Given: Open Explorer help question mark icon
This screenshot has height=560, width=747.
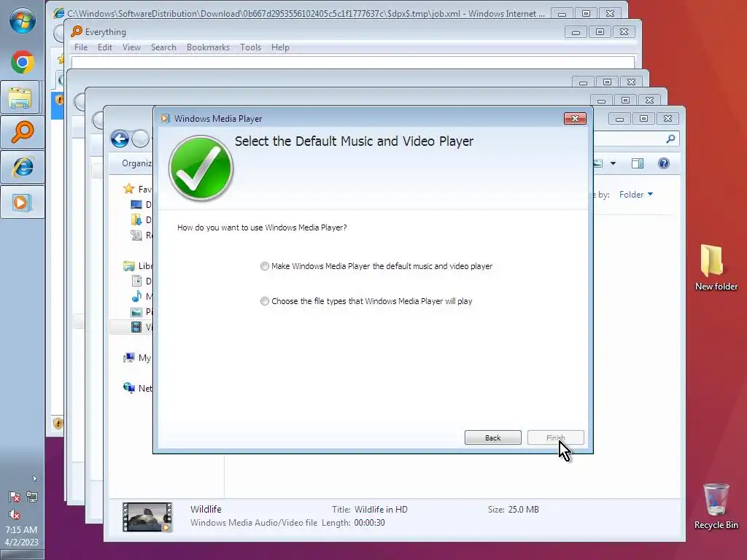Looking at the screenshot, I should (664, 163).
